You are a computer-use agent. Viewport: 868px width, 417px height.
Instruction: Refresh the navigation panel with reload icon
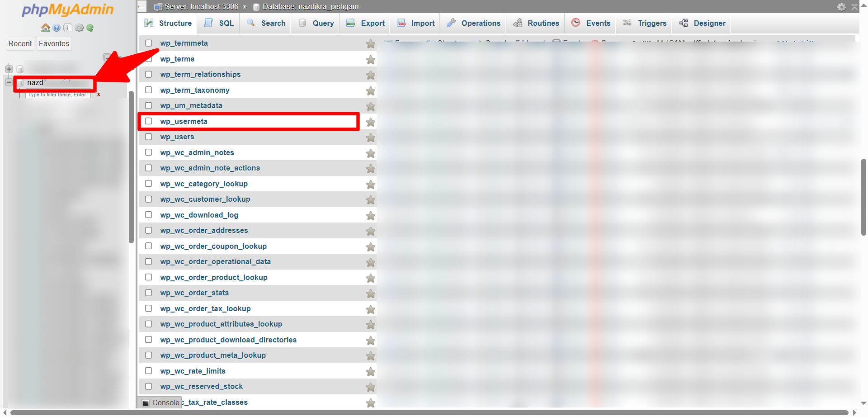[x=90, y=28]
